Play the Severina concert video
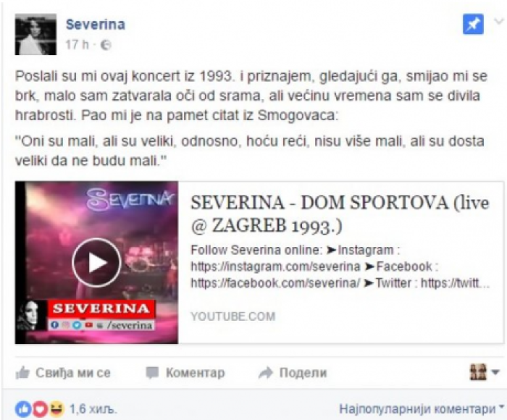 pyautogui.click(x=96, y=262)
